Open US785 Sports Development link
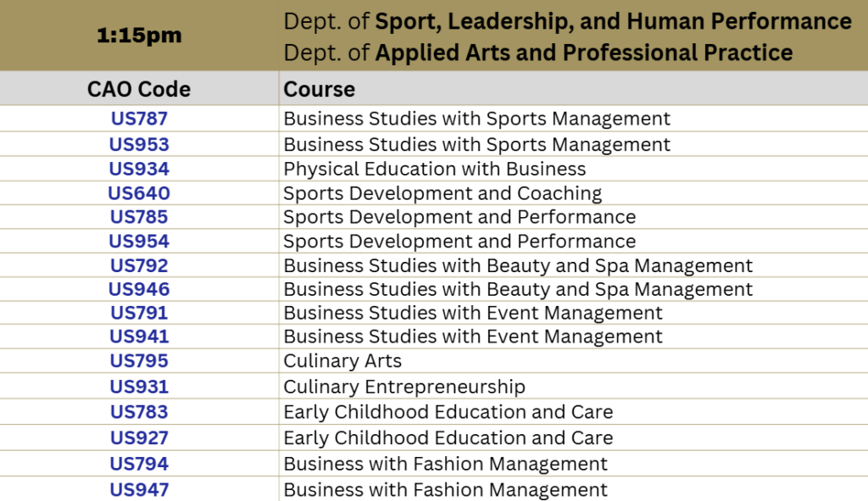The height and width of the screenshot is (501, 868). tap(139, 217)
